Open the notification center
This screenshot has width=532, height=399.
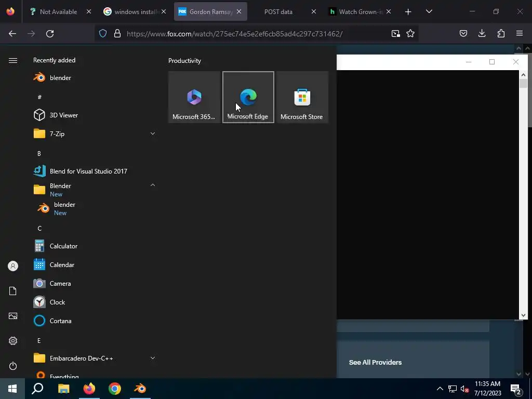pyautogui.click(x=516, y=389)
